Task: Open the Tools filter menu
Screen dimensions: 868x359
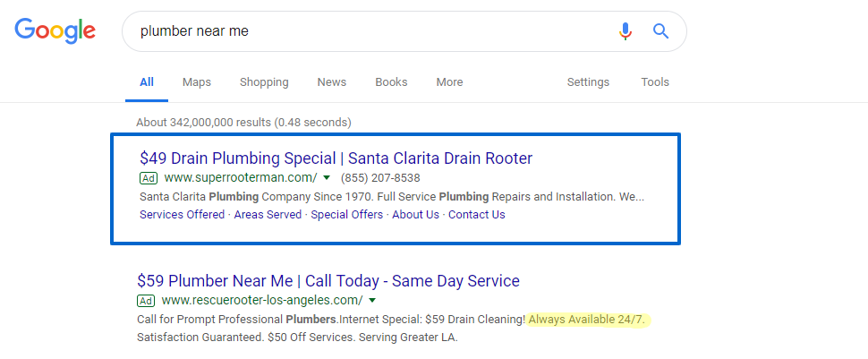Action: (x=655, y=82)
